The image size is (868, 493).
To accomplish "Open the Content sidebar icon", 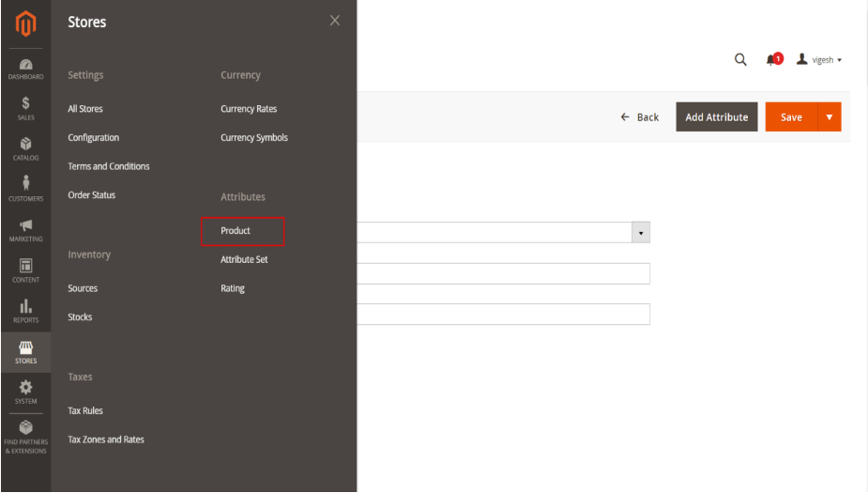I will click(x=25, y=270).
